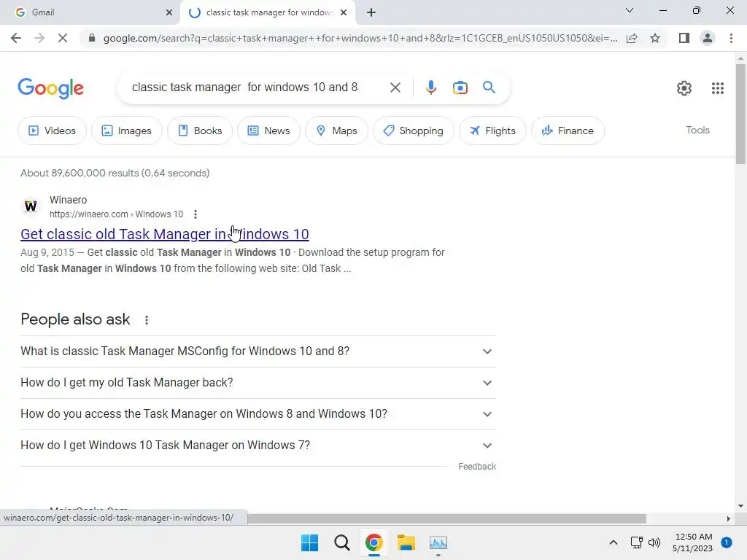Open the Chrome profile avatar
This screenshot has width=747, height=560.
tap(708, 38)
